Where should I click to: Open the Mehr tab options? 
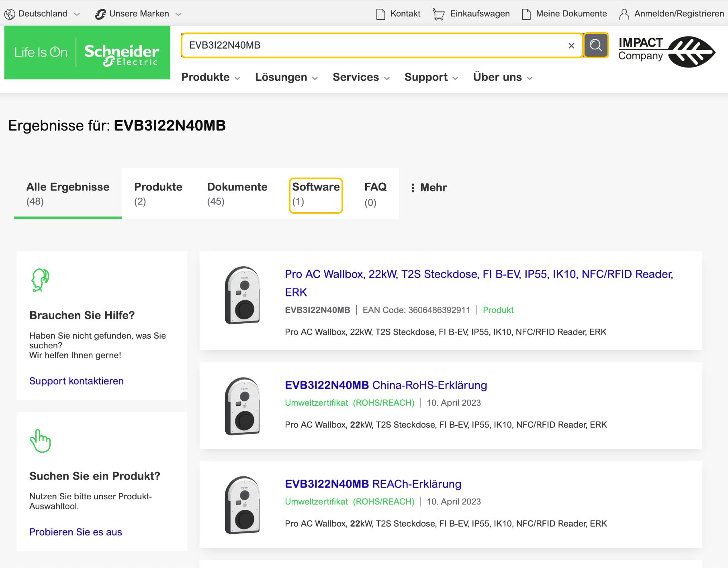click(x=429, y=188)
